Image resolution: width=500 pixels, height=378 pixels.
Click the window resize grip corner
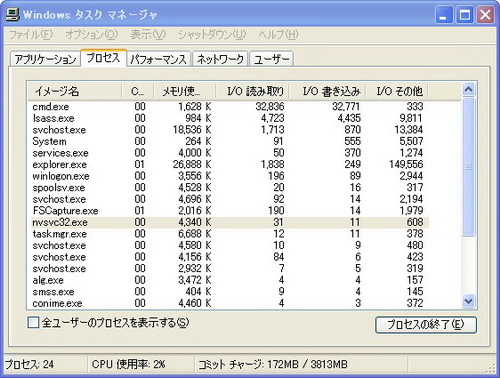[x=491, y=368]
